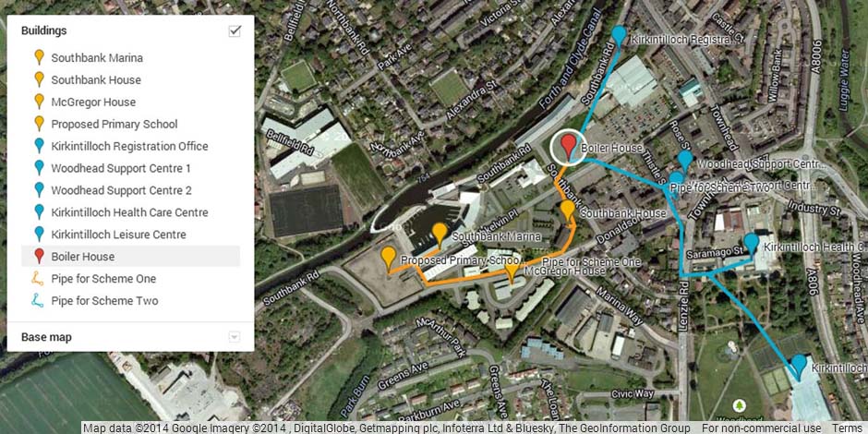
Task: Click the Buildings layer title
Action: click(44, 30)
